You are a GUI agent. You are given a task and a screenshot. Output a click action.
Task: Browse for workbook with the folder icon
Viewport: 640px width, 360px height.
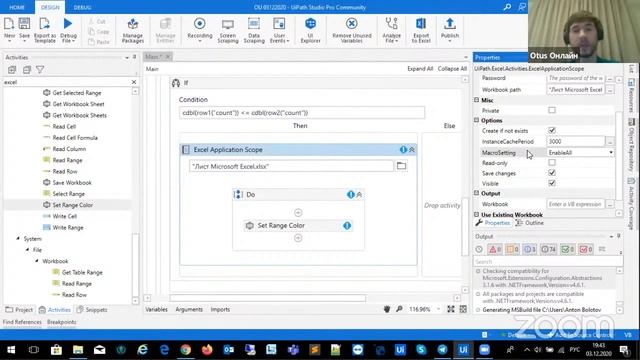(x=401, y=166)
